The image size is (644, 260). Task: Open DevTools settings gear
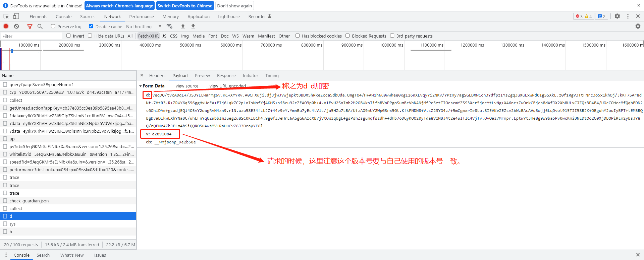tap(617, 16)
